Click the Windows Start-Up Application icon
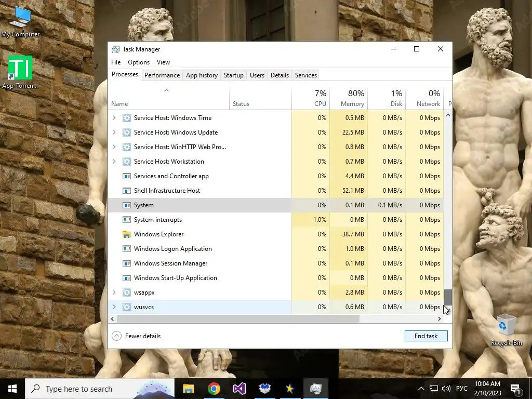 tap(127, 278)
